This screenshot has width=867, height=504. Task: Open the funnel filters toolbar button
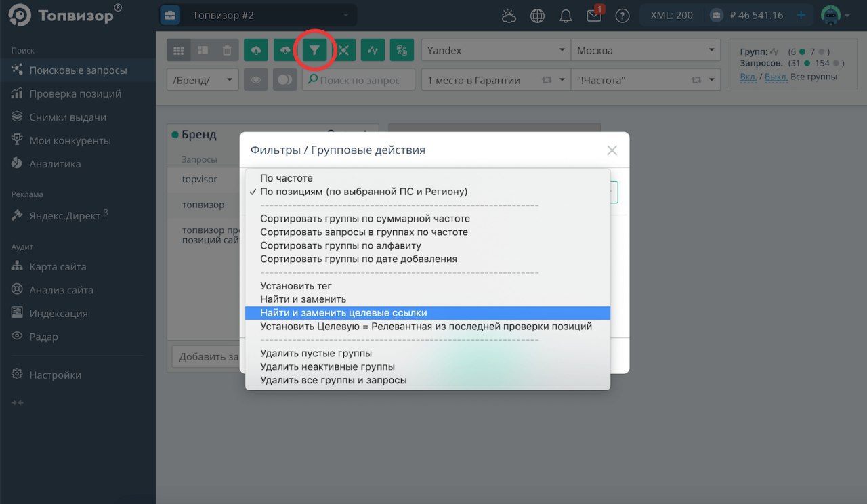(314, 50)
